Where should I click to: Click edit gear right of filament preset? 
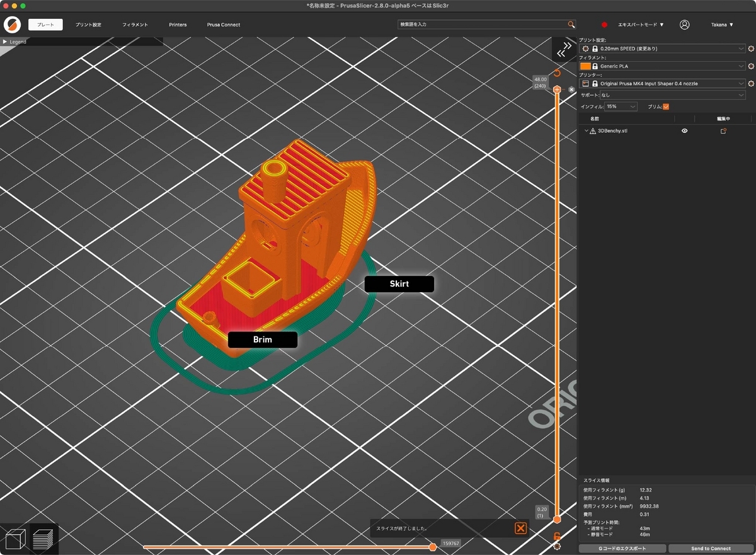click(x=751, y=66)
